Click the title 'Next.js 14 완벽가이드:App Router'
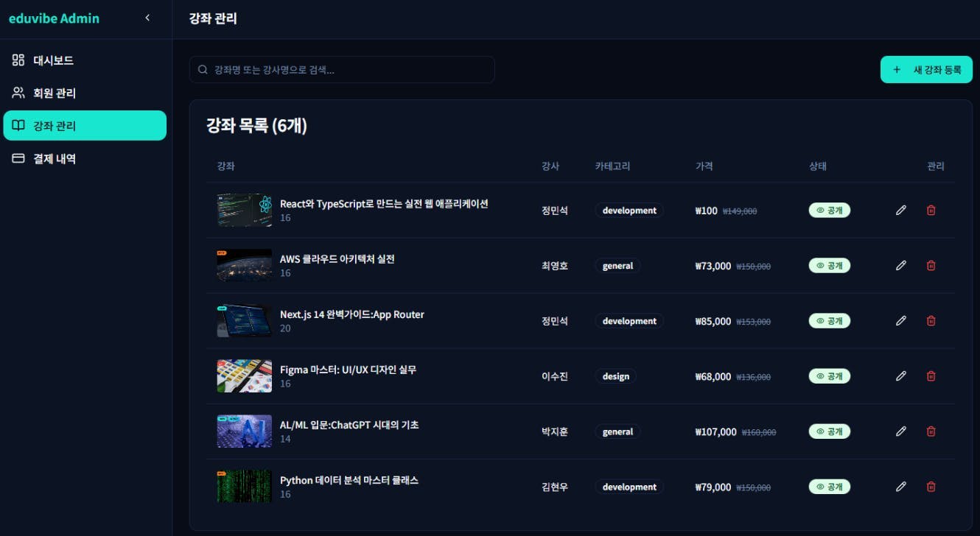 (x=352, y=314)
